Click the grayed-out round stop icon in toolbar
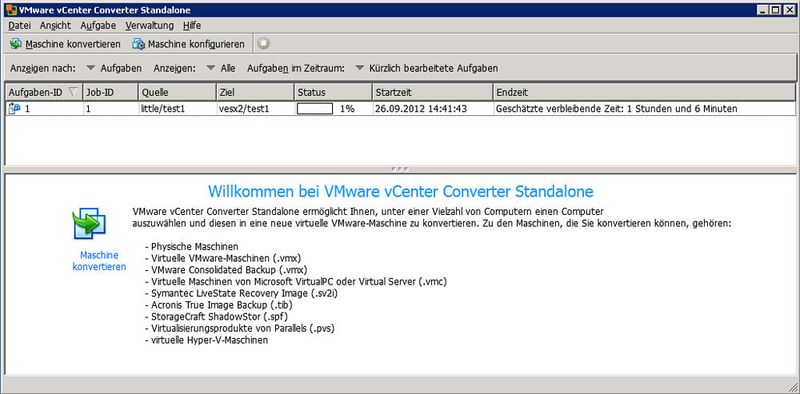 click(x=263, y=44)
